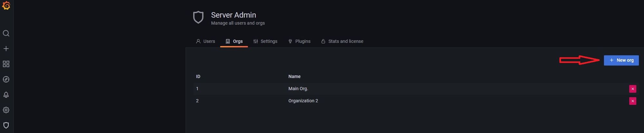
Task: Click the Name column header
Action: coord(294,76)
